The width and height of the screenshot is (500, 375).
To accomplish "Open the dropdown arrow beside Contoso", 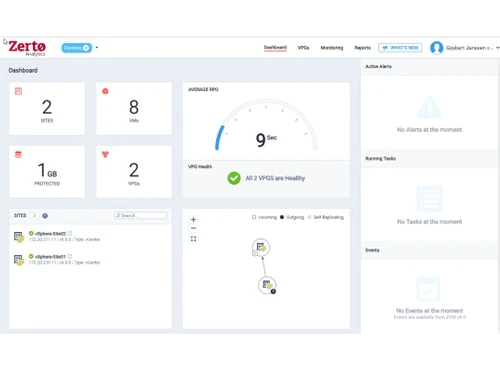I will pos(97,48).
